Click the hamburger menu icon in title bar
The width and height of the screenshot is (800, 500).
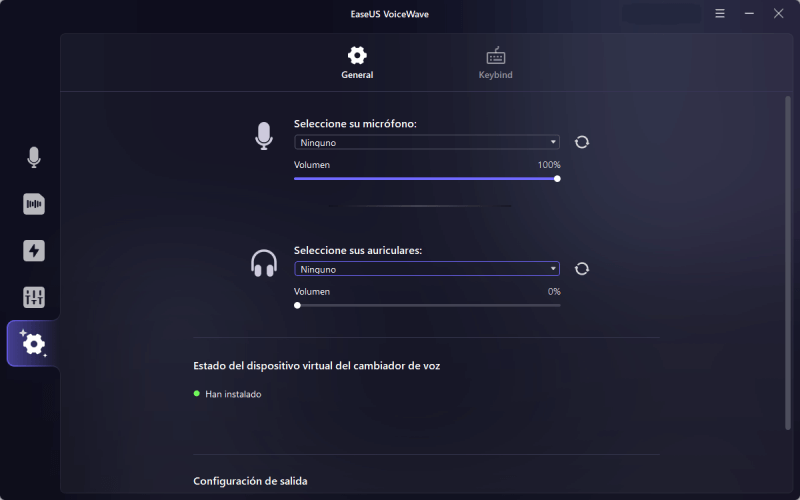coord(720,13)
